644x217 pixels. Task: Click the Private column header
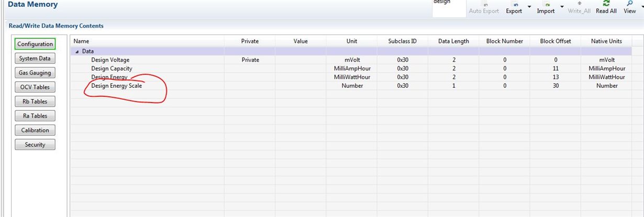click(250, 41)
